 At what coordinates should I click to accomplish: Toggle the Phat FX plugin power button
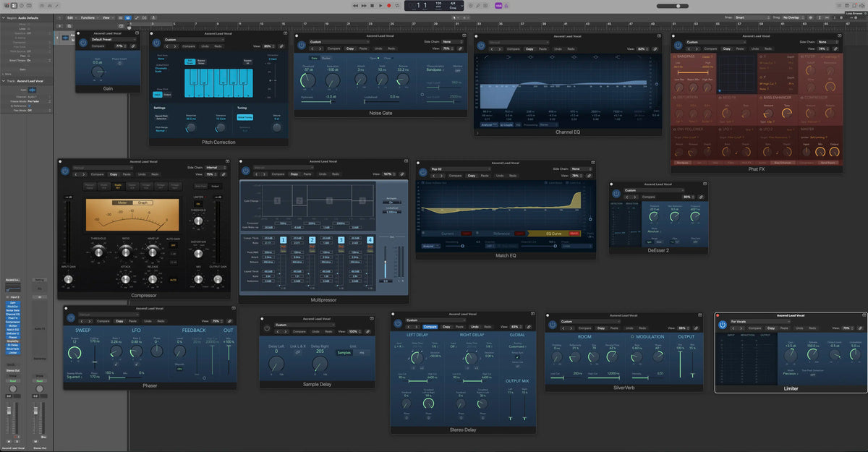[x=678, y=45]
